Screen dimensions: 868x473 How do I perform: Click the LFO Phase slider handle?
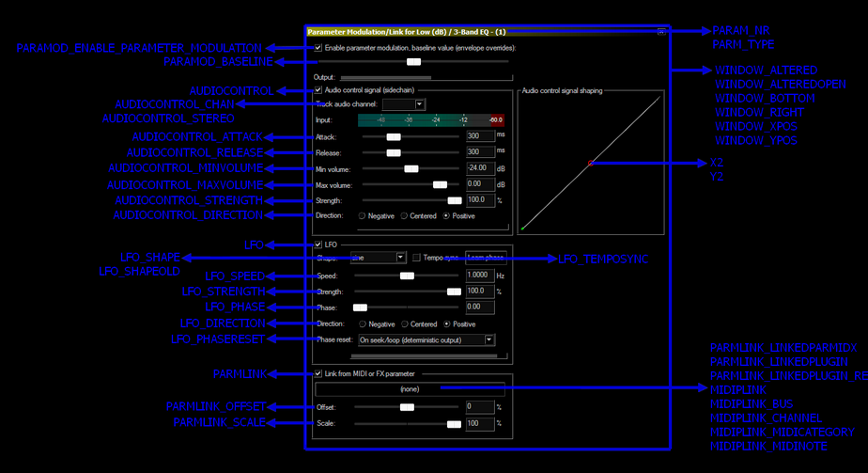[x=360, y=307]
